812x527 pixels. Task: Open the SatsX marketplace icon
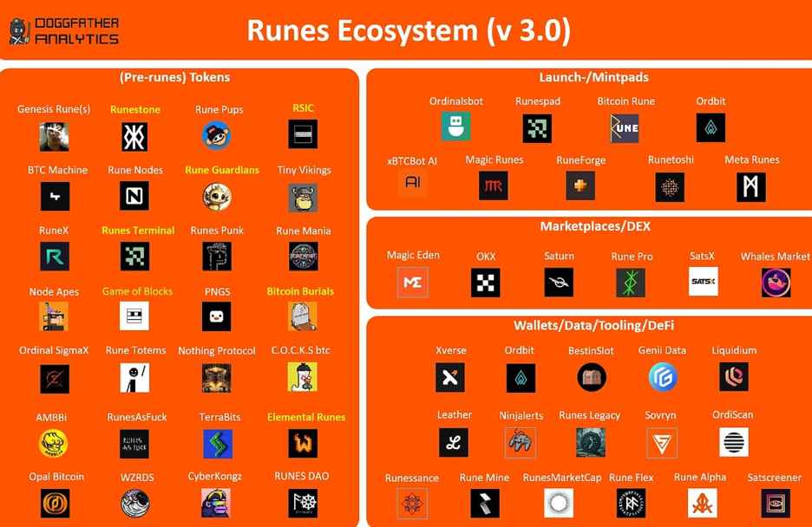703,282
